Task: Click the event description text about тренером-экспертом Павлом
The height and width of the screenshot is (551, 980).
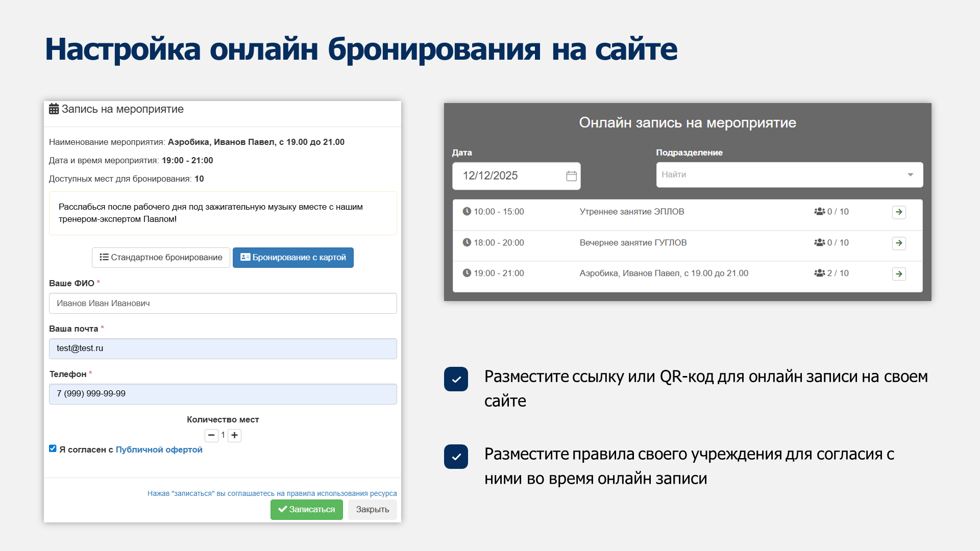Action: click(x=210, y=213)
